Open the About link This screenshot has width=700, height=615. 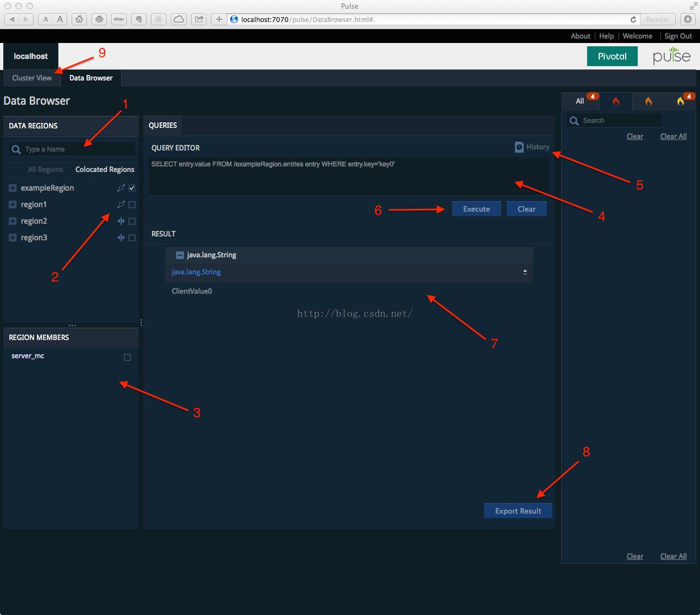click(580, 36)
